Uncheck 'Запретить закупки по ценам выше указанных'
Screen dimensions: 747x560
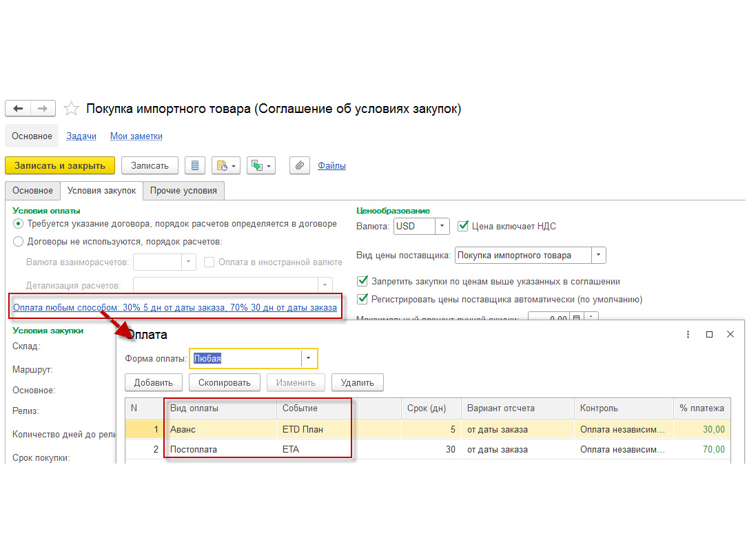pyautogui.click(x=362, y=281)
